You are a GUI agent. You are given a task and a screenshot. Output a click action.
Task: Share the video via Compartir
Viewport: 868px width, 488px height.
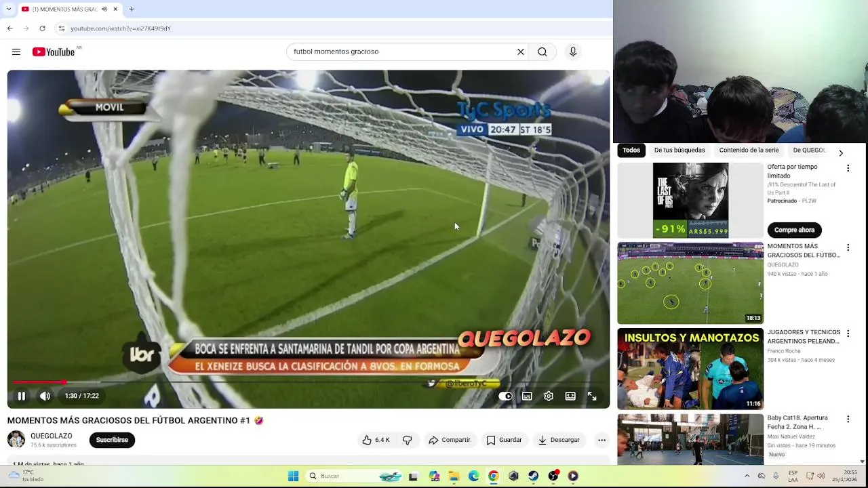pyautogui.click(x=450, y=440)
